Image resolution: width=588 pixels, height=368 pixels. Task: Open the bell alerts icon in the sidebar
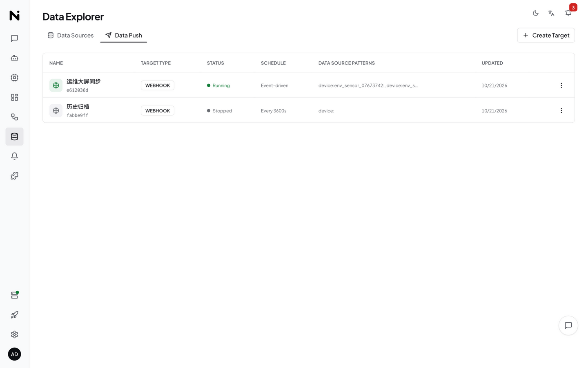pyautogui.click(x=14, y=156)
